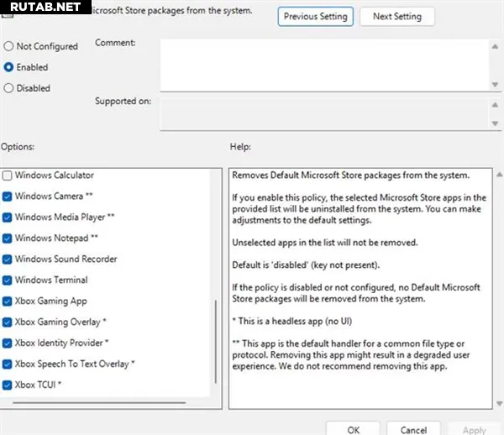The width and height of the screenshot is (504, 435).
Task: Click the Apply button
Action: (474, 429)
